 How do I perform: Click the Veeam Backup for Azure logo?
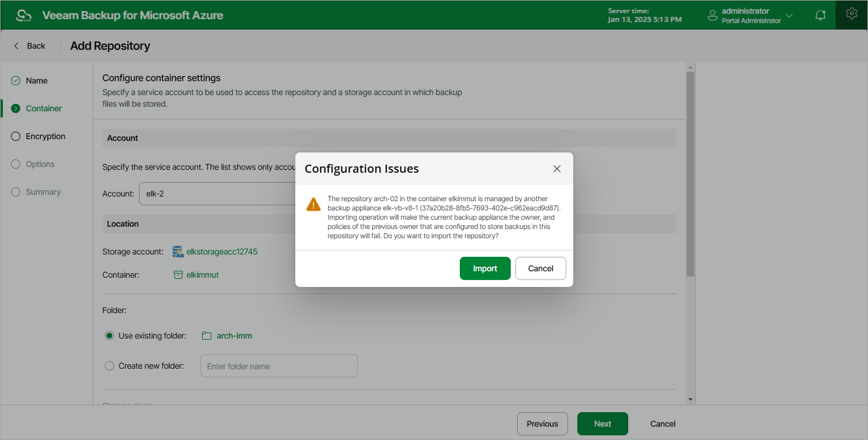click(23, 14)
